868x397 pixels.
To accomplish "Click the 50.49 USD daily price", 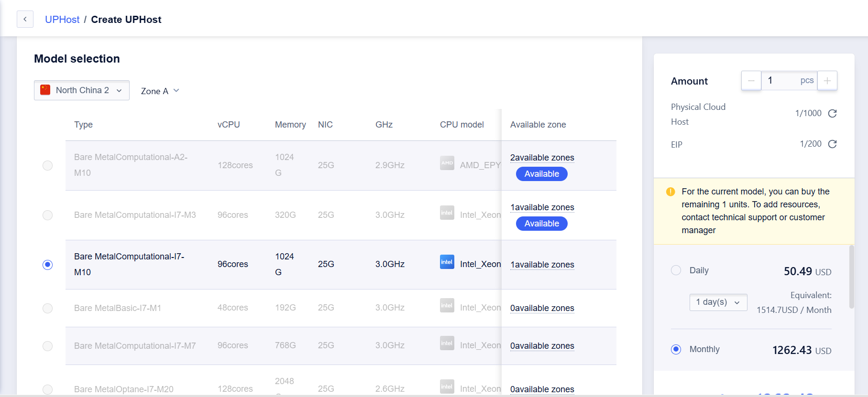I will tap(807, 271).
